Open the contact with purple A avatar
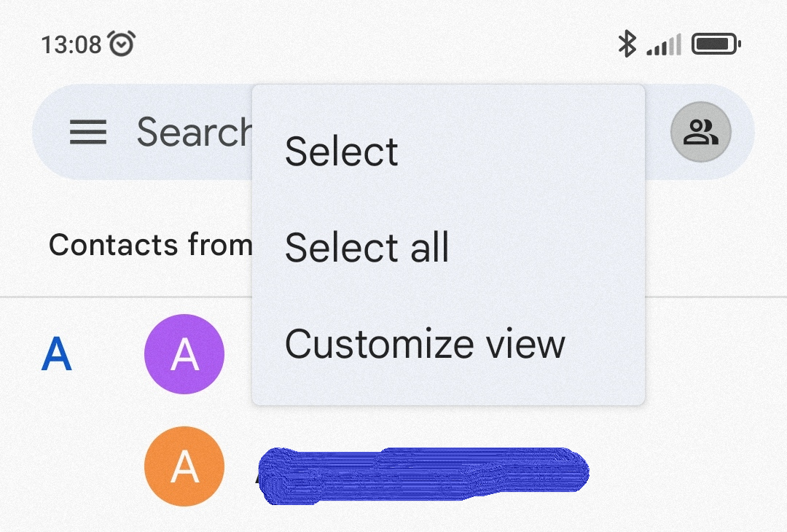The width and height of the screenshot is (787, 532). pos(184,354)
